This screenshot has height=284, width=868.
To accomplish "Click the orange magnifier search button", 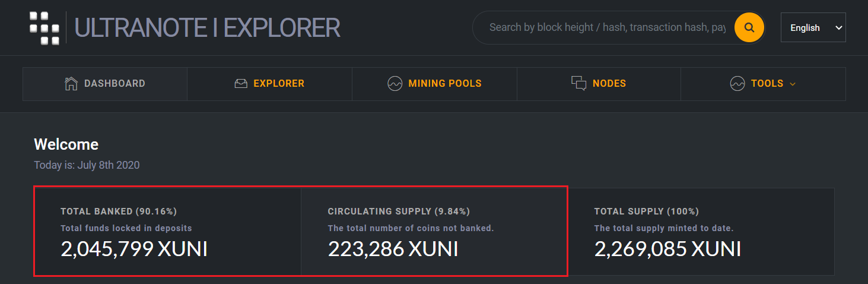I will pyautogui.click(x=749, y=27).
